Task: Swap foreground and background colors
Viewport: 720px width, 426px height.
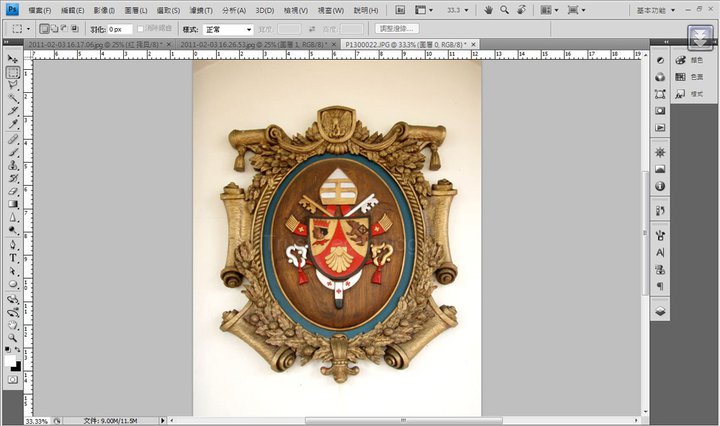Action: [x=17, y=350]
